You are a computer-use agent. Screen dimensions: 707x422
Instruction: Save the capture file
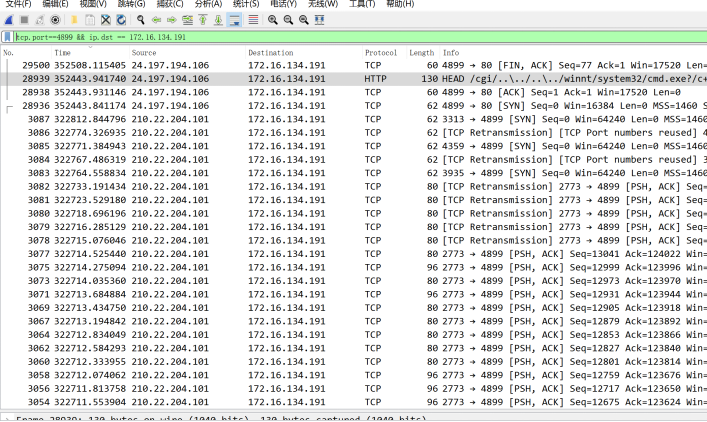[90, 20]
